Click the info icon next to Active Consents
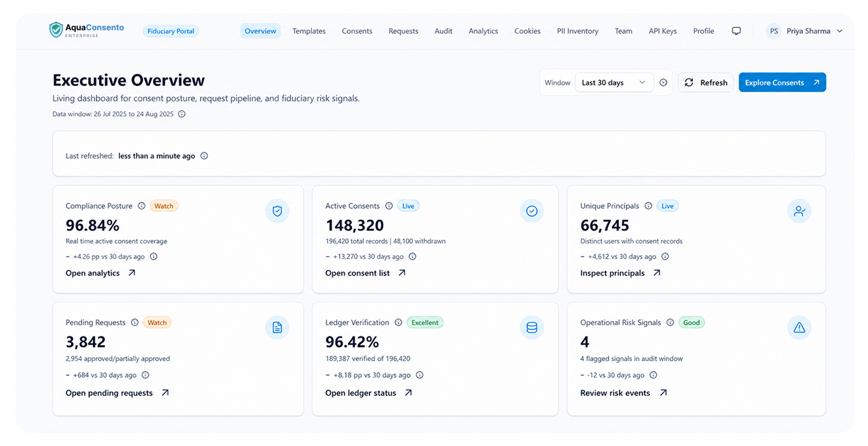 point(389,206)
